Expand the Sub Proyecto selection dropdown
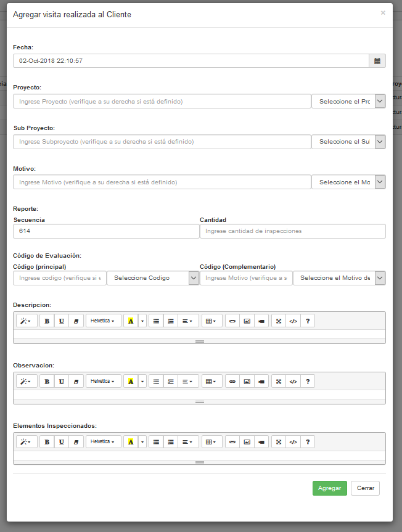The width and height of the screenshot is (402, 532). [348, 142]
